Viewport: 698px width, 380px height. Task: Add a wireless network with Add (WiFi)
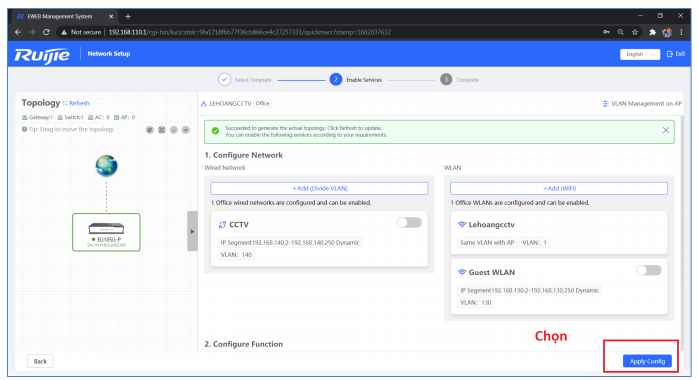(x=559, y=188)
